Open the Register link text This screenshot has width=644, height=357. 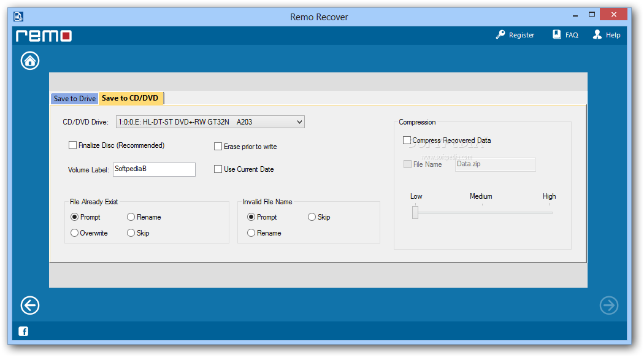521,36
